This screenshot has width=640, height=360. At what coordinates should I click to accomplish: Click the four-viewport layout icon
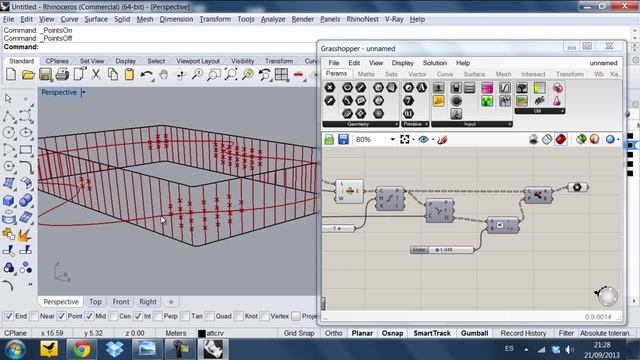281,74
